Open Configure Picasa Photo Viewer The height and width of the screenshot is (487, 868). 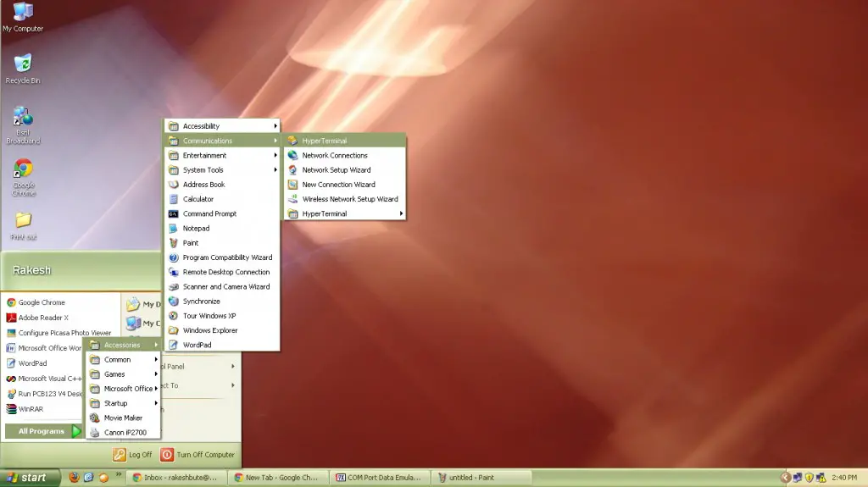coord(61,333)
